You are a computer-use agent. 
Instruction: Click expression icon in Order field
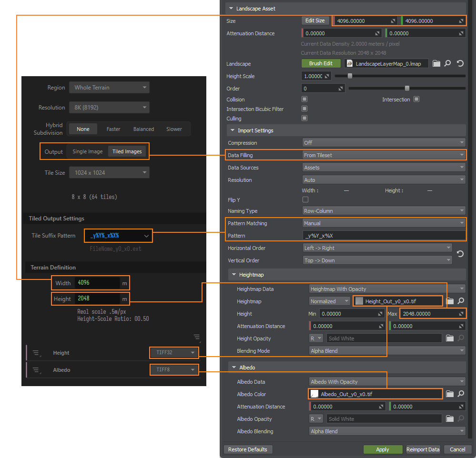click(341, 89)
